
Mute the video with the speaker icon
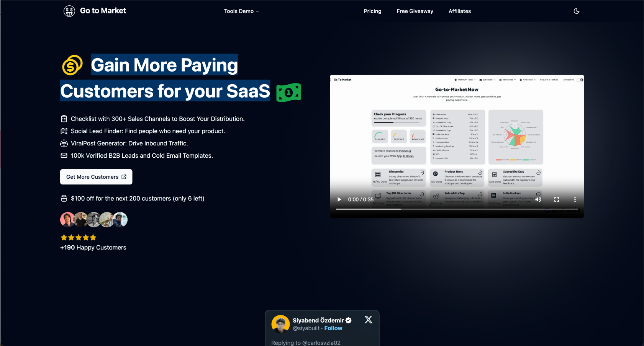coord(538,199)
